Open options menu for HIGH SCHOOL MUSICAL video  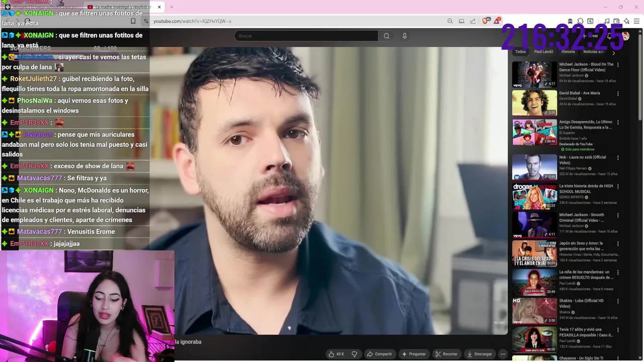click(x=618, y=186)
